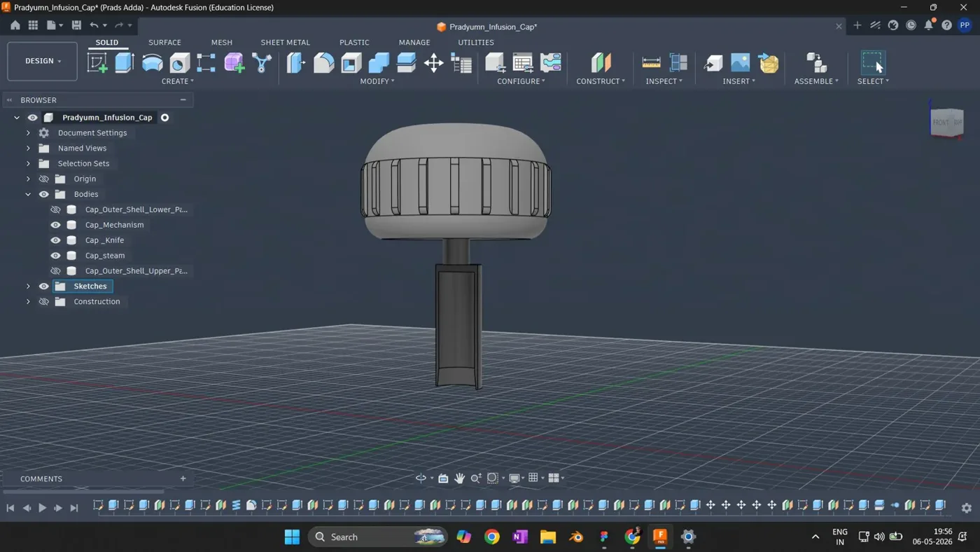Expand the Named Views node
Image resolution: width=980 pixels, height=552 pixels.
pyautogui.click(x=28, y=149)
